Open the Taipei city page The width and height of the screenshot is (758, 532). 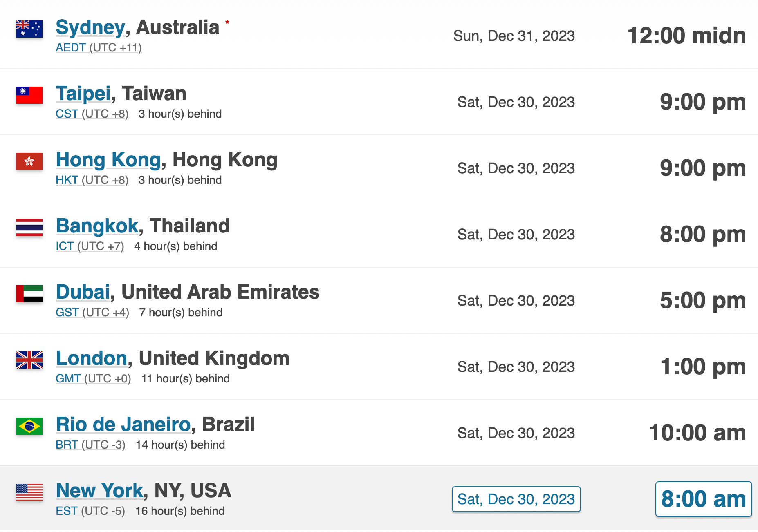click(x=83, y=93)
